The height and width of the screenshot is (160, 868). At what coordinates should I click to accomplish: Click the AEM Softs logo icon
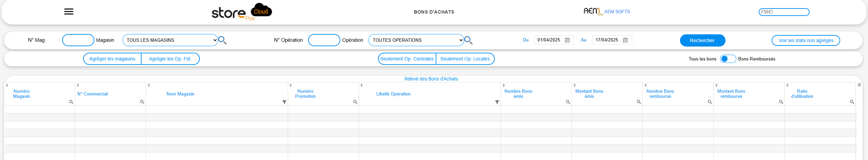point(593,12)
